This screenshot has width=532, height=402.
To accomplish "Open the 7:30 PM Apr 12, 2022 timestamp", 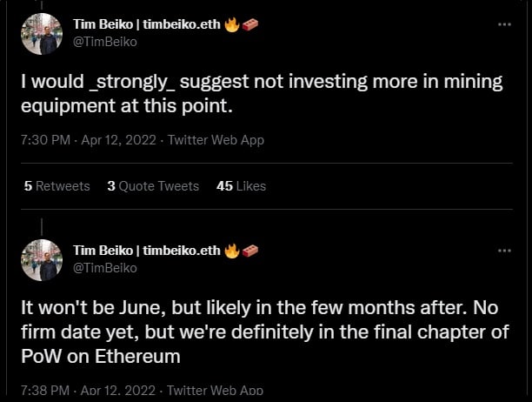I will [89, 140].
